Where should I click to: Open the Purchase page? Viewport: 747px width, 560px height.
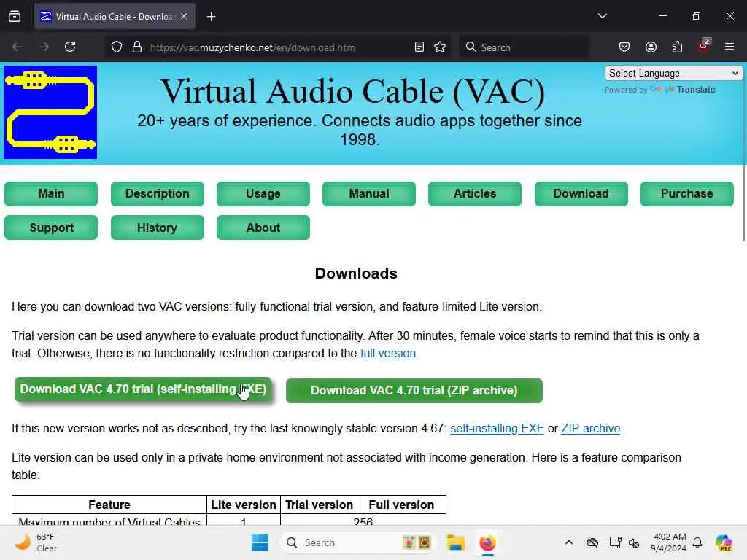[687, 194]
